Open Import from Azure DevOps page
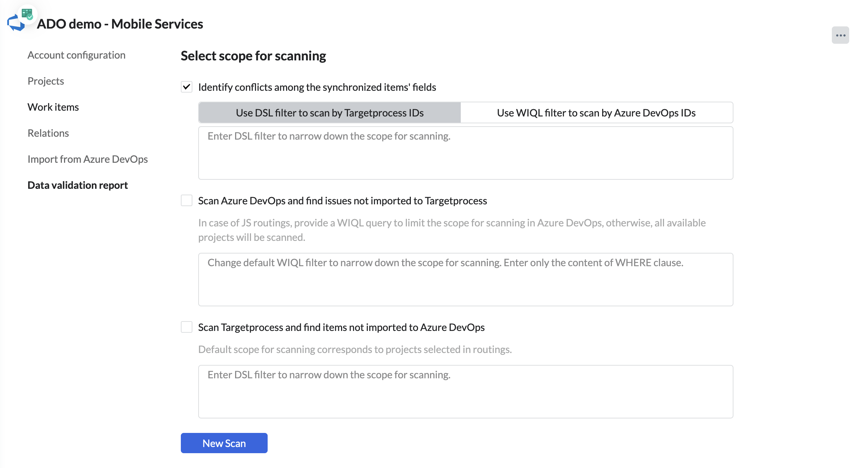868x468 pixels. [x=88, y=159]
